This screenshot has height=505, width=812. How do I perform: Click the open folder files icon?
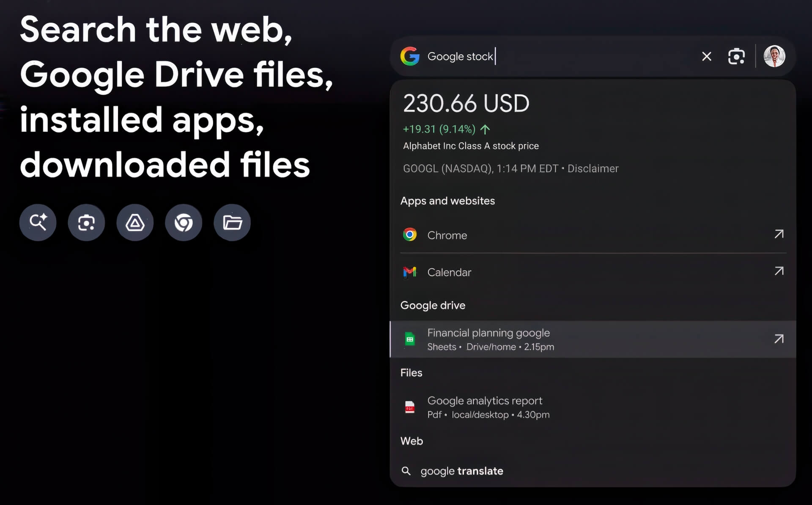[x=232, y=223]
